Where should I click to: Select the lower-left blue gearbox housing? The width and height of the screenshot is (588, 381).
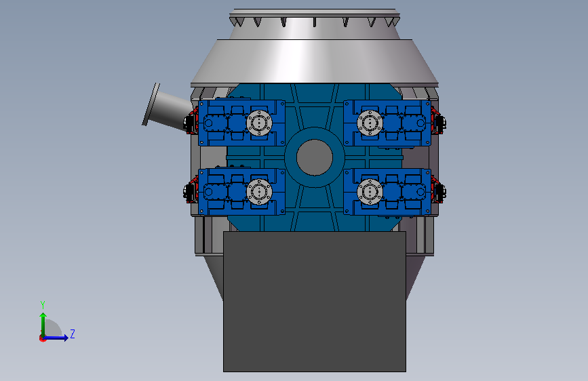[x=241, y=192]
